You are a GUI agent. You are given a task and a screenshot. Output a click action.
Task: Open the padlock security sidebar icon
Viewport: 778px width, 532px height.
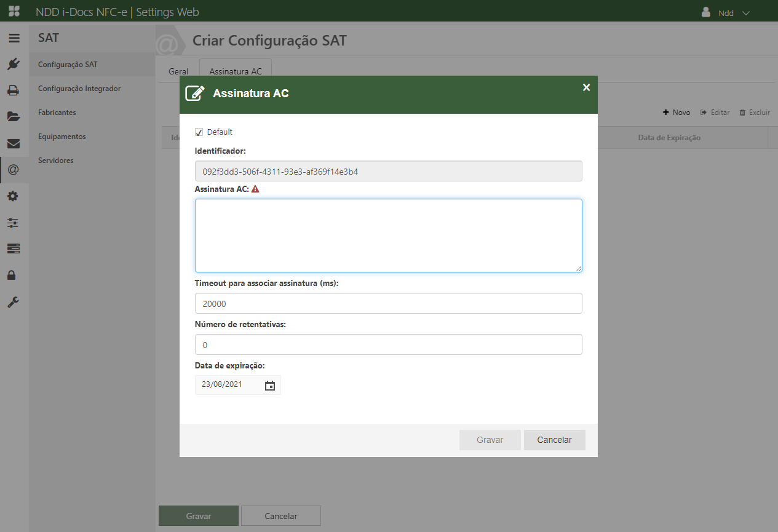coord(11,275)
